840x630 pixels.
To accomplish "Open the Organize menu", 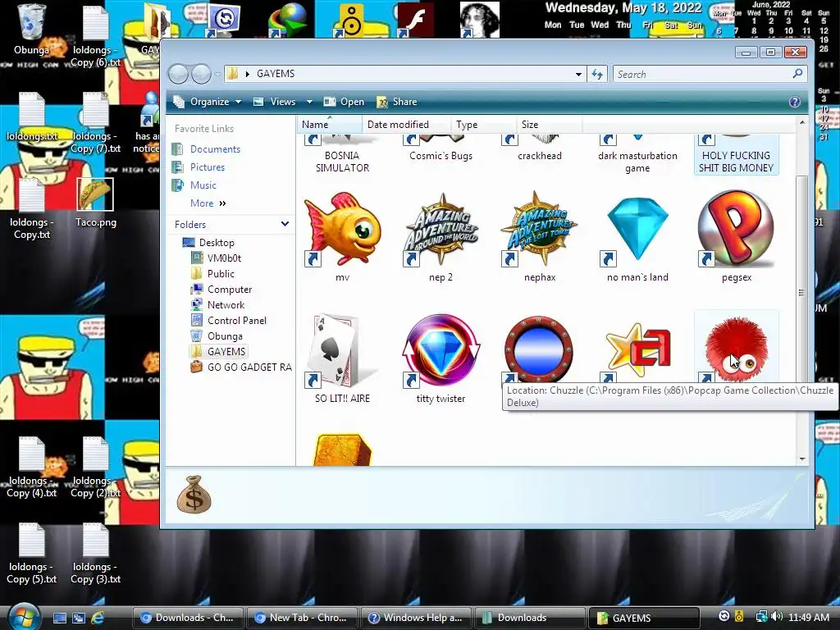I will [208, 102].
